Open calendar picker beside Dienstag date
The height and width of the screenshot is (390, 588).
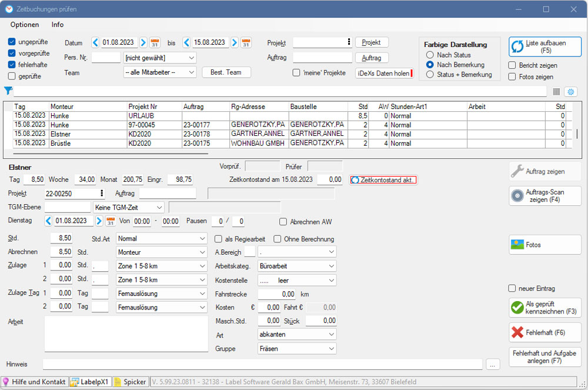[111, 221]
